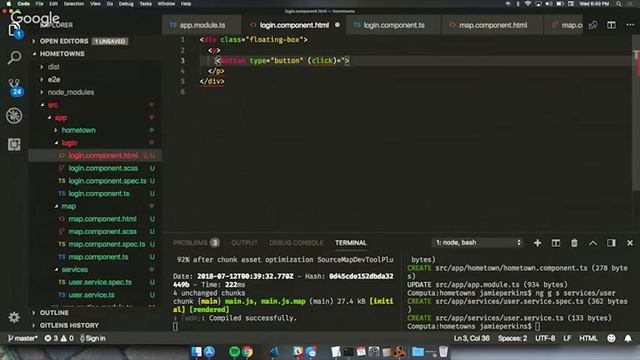Screen dimensions: 640x360
Task: Open the Manage gear icon
Action: (14, 317)
